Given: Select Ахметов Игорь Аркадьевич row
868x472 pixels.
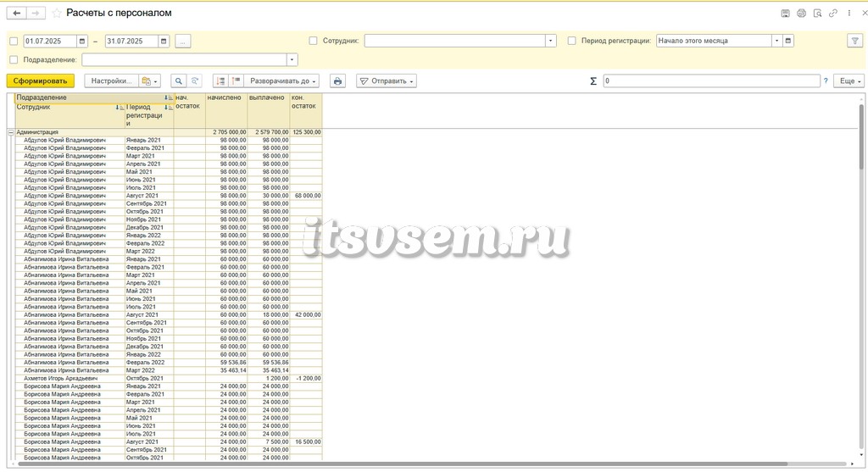Looking at the screenshot, I should (169, 379).
